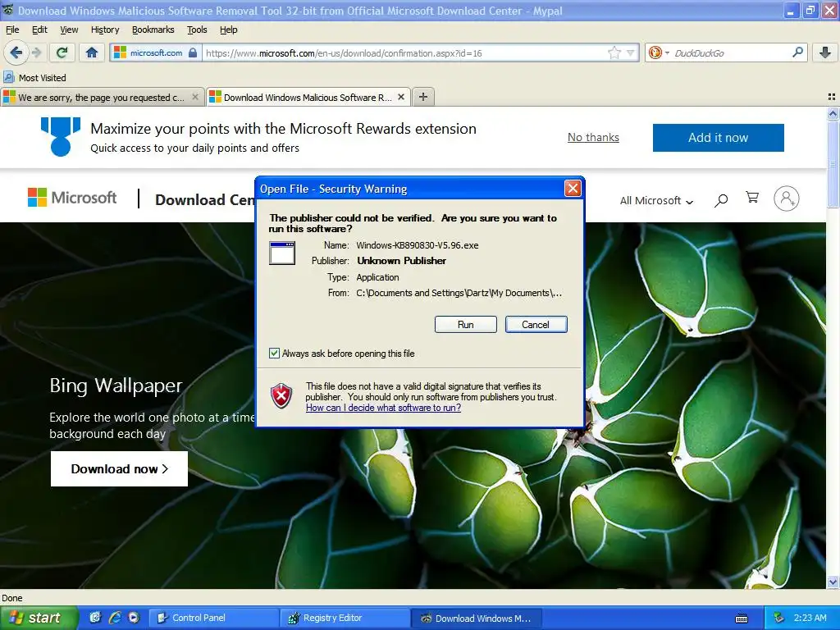840x630 pixels.
Task: Switch to Control Panel taskbar window
Action: click(x=213, y=619)
